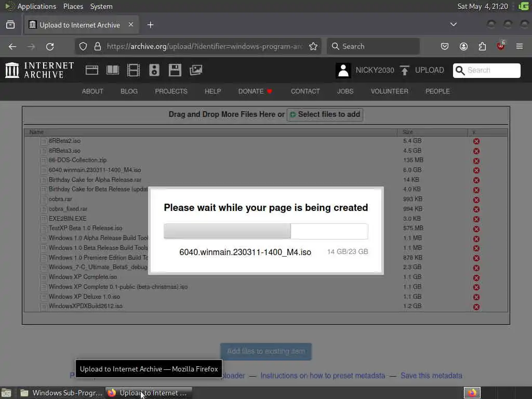Remove EXE2BIN.EXE from the upload list

[x=476, y=219]
